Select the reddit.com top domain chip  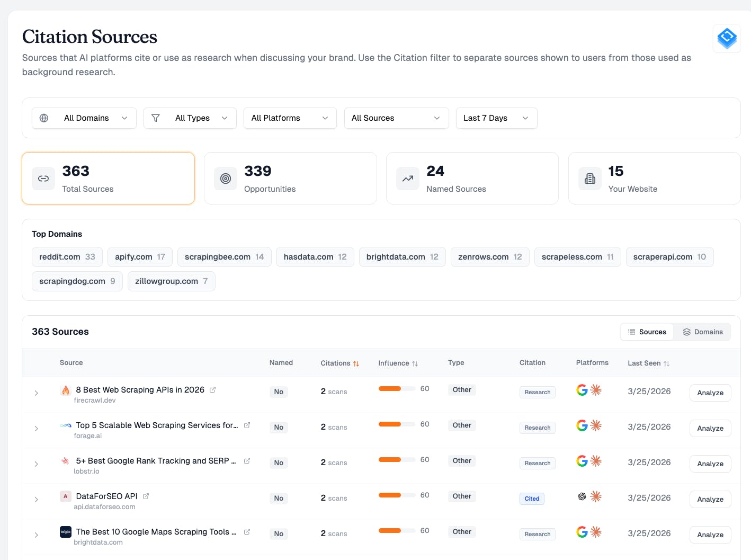(67, 257)
